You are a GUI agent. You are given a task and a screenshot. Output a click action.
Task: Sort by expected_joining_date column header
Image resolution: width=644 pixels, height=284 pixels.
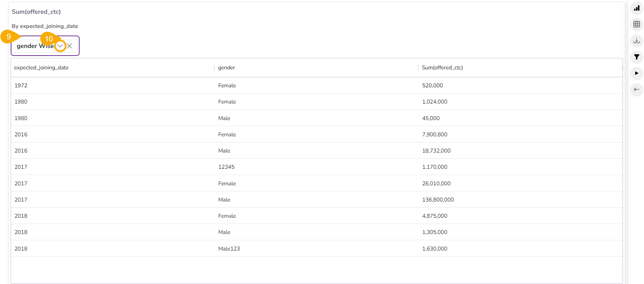(x=41, y=68)
